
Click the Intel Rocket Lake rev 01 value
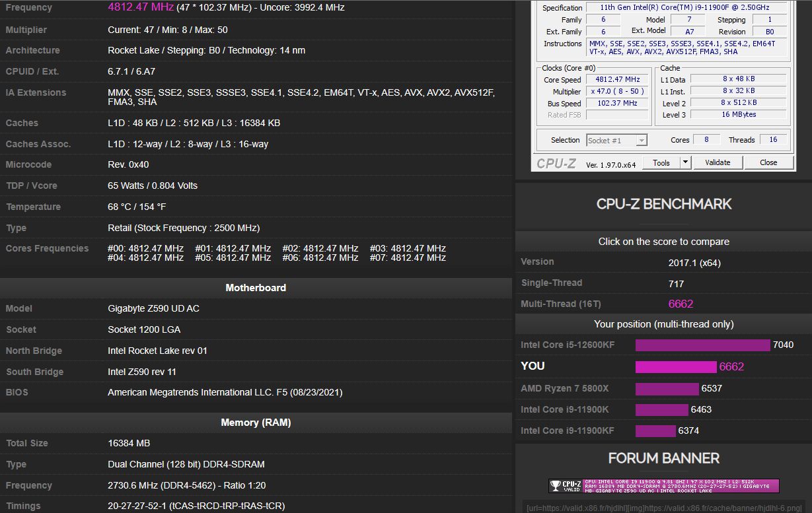[157, 351]
